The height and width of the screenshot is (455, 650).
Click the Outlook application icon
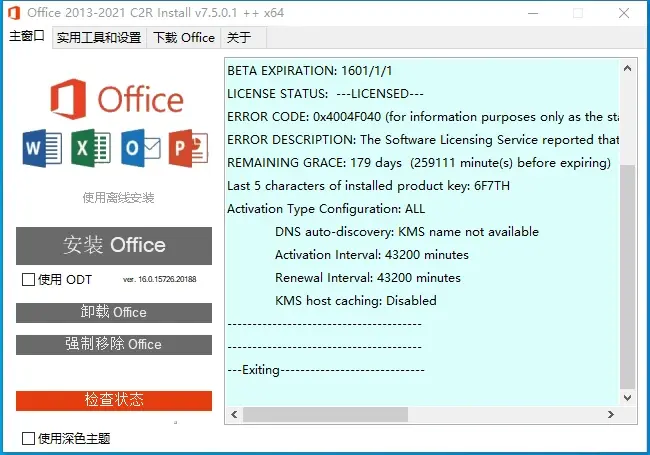pyautogui.click(x=141, y=148)
